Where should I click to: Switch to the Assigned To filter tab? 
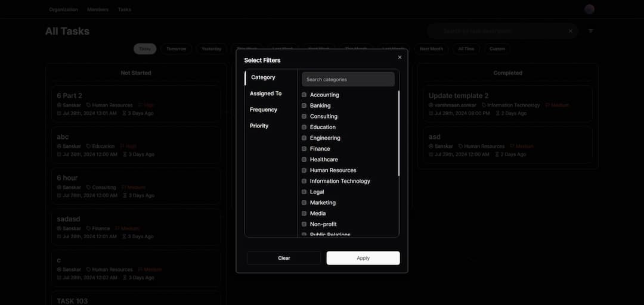click(265, 94)
